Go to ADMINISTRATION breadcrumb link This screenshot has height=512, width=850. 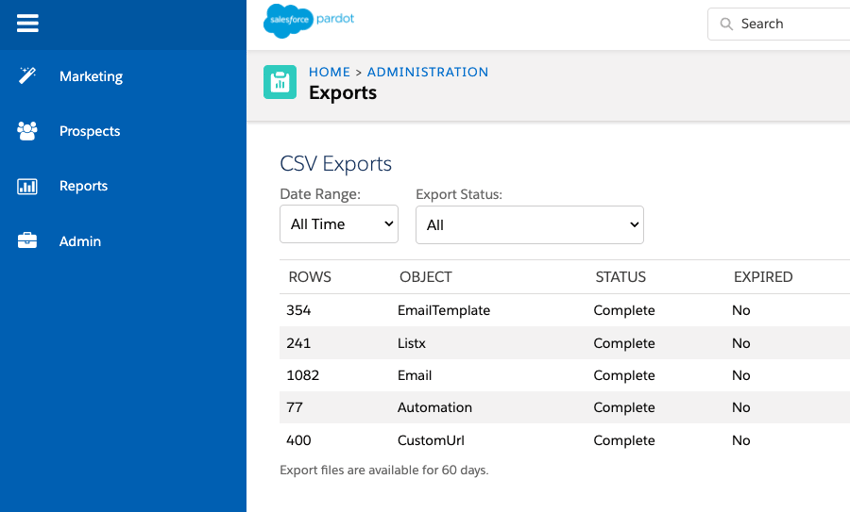coord(428,72)
